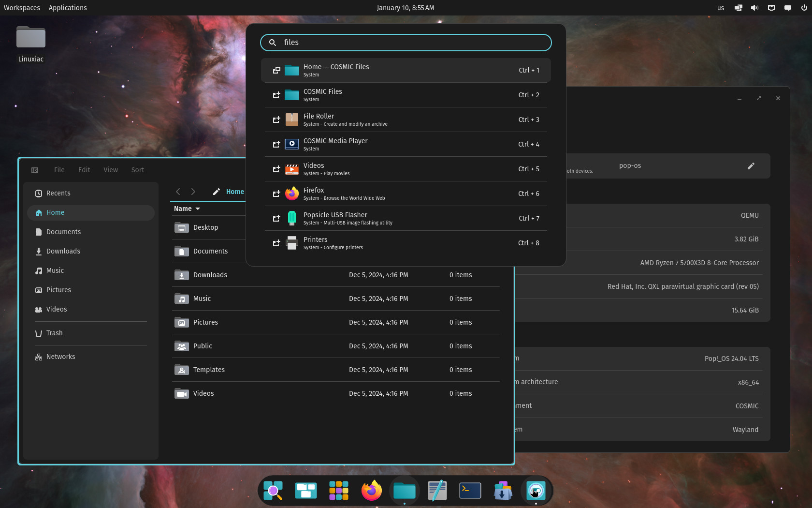
Task: Open the Sort menu in Files
Action: coord(138,170)
